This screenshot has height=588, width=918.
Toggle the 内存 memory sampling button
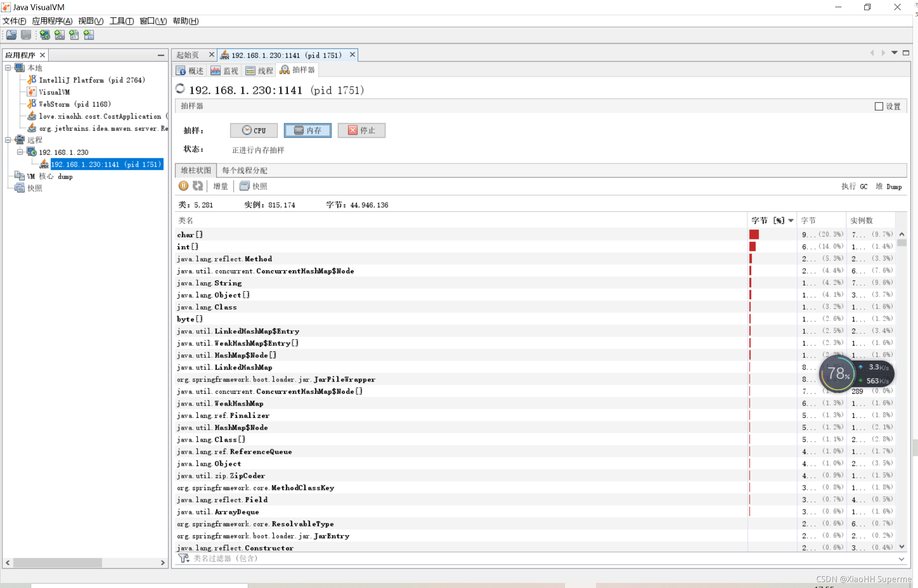click(x=307, y=131)
